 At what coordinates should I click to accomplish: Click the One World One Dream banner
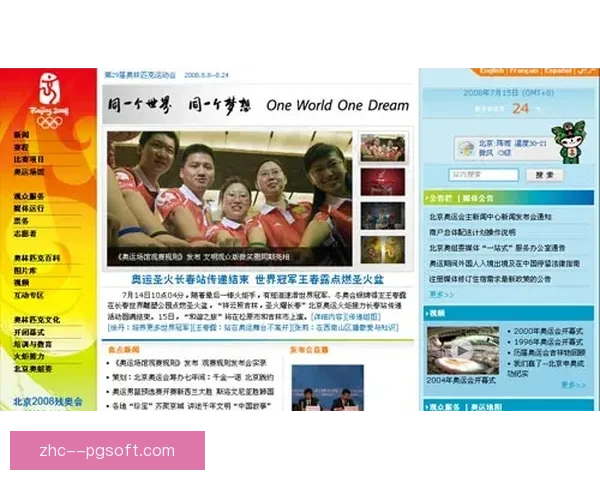(258, 105)
